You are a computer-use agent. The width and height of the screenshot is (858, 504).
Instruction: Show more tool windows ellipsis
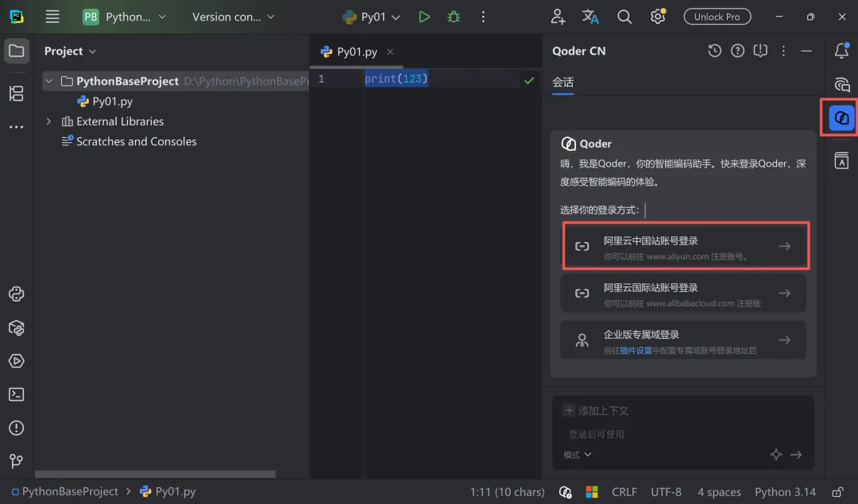pos(17,127)
